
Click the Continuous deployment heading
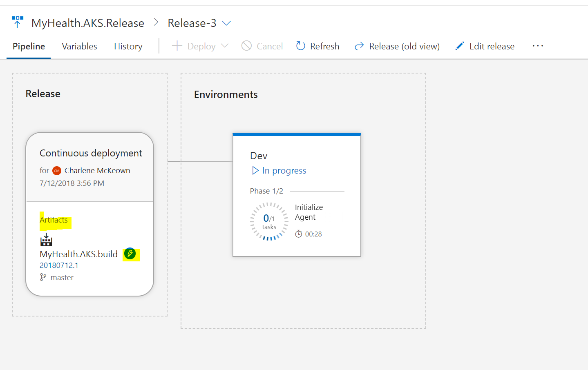tap(91, 153)
